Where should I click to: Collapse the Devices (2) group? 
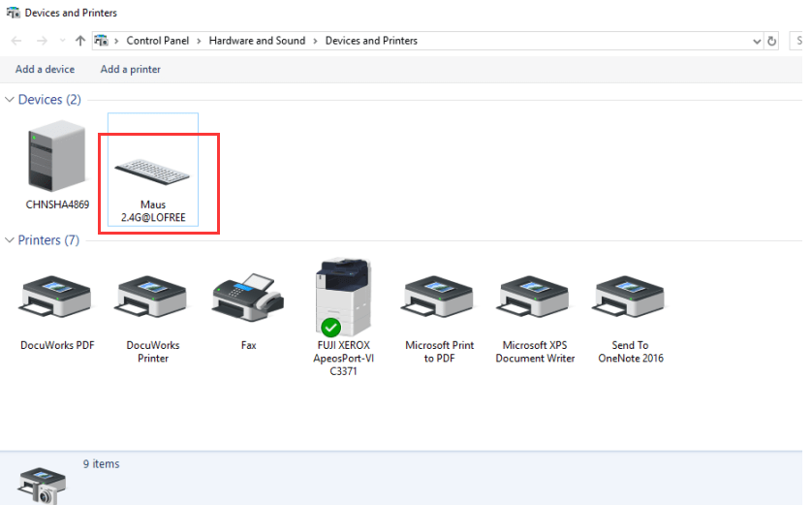(10, 100)
